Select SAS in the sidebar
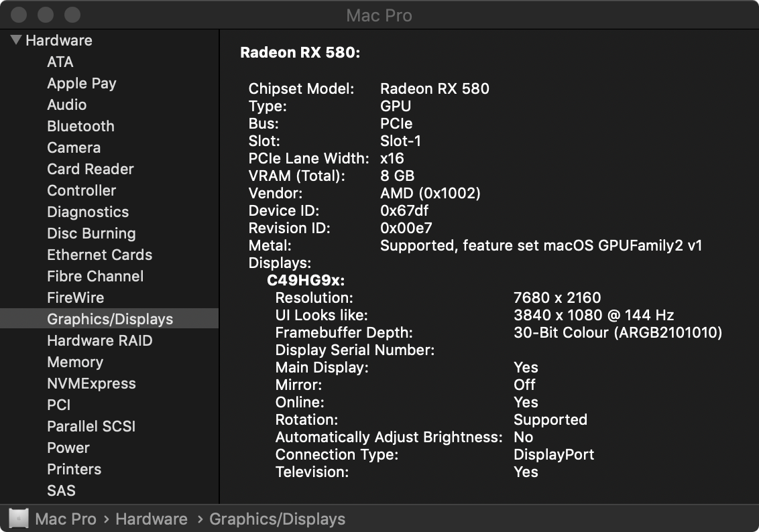Screen dimensions: 759x532 pyautogui.click(x=61, y=490)
